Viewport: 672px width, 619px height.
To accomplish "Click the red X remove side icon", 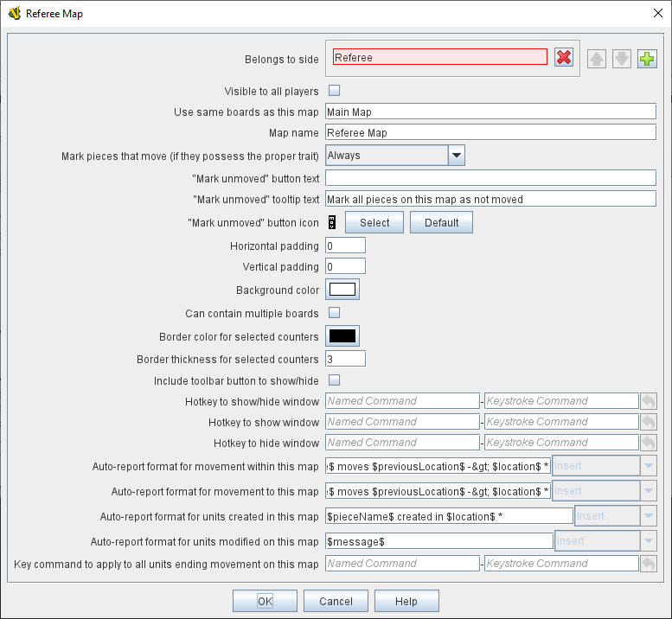I will click(564, 57).
